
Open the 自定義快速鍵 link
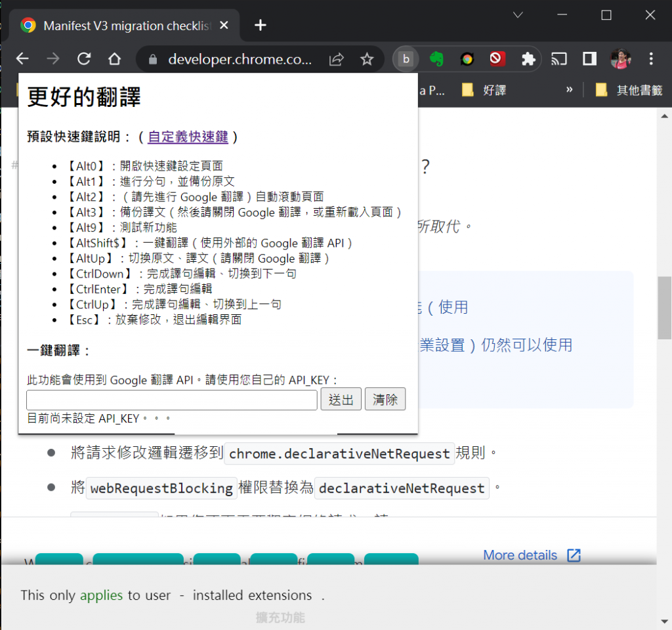click(188, 136)
